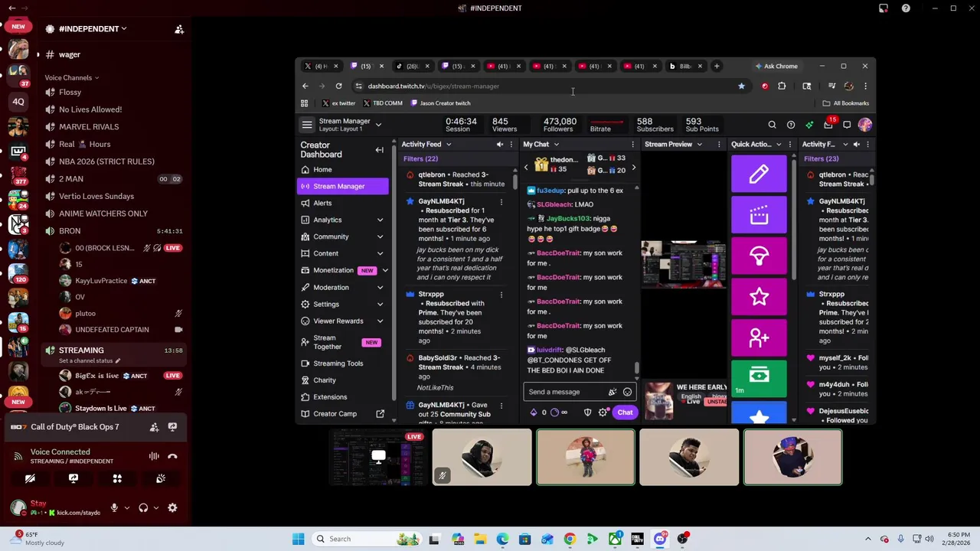This screenshot has height=551, width=980.
Task: Bookmark this page star in Chrome
Action: (x=741, y=86)
